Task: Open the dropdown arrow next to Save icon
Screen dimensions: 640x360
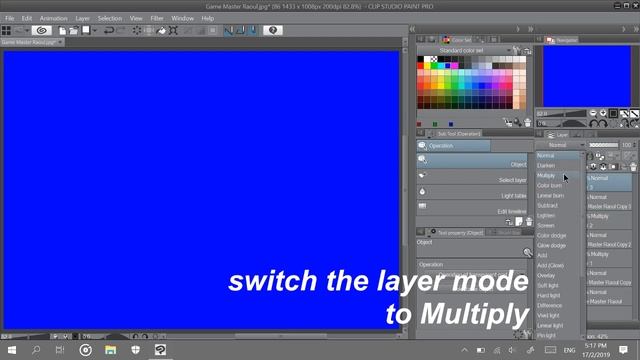Action: [95, 30]
